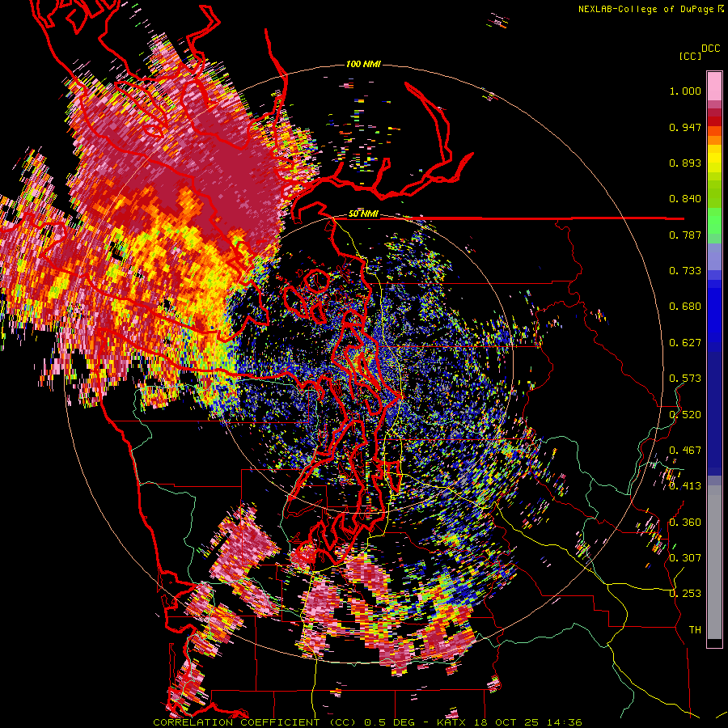Click the 0.360 color scale value

[x=685, y=523]
